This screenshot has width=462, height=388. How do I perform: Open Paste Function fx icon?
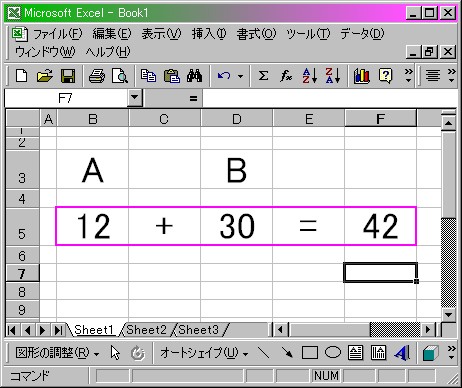click(x=286, y=76)
